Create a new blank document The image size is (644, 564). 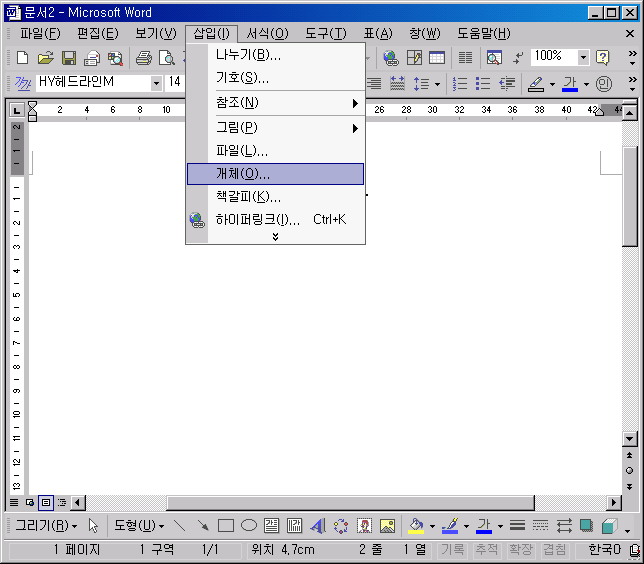click(x=23, y=58)
